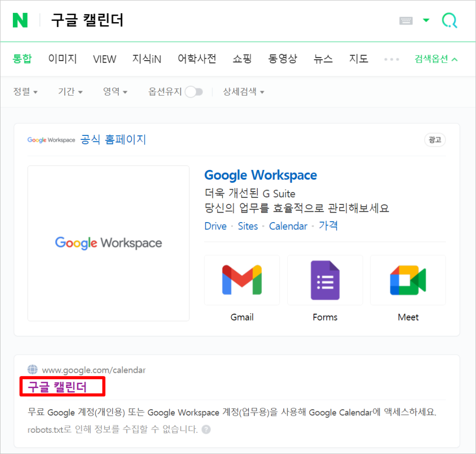Collapse the 검색옵션 search options panel
Viewport: 476px width, 454px height.
click(x=436, y=59)
